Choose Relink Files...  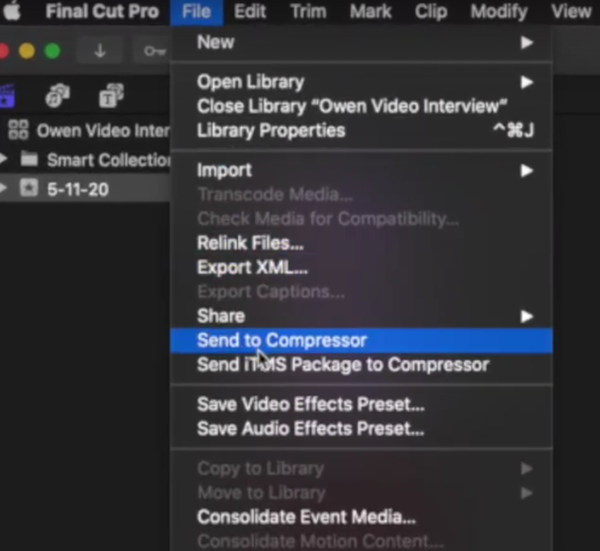[361, 243]
